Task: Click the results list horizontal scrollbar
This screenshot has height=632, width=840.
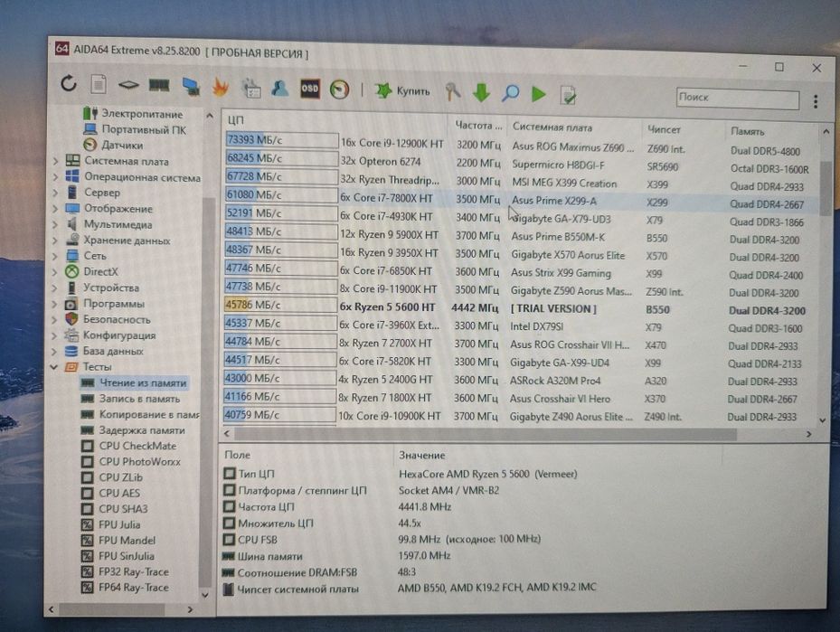Action: point(485,434)
